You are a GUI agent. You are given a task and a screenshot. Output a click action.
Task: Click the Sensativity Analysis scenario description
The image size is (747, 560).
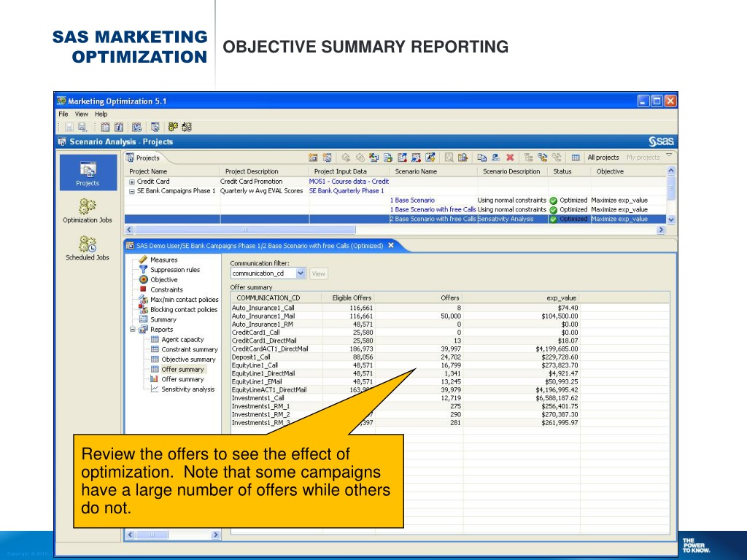click(x=506, y=219)
